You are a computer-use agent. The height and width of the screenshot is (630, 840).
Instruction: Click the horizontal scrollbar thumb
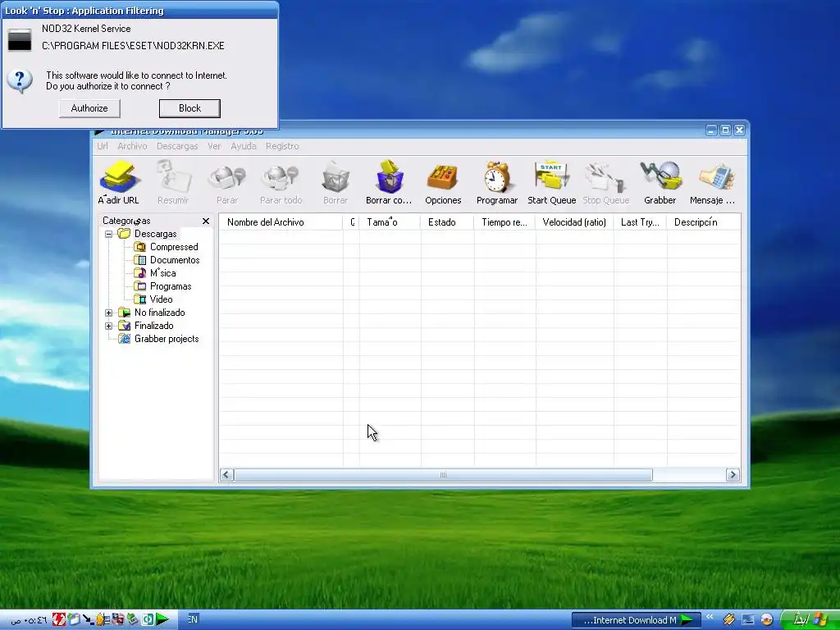[443, 475]
